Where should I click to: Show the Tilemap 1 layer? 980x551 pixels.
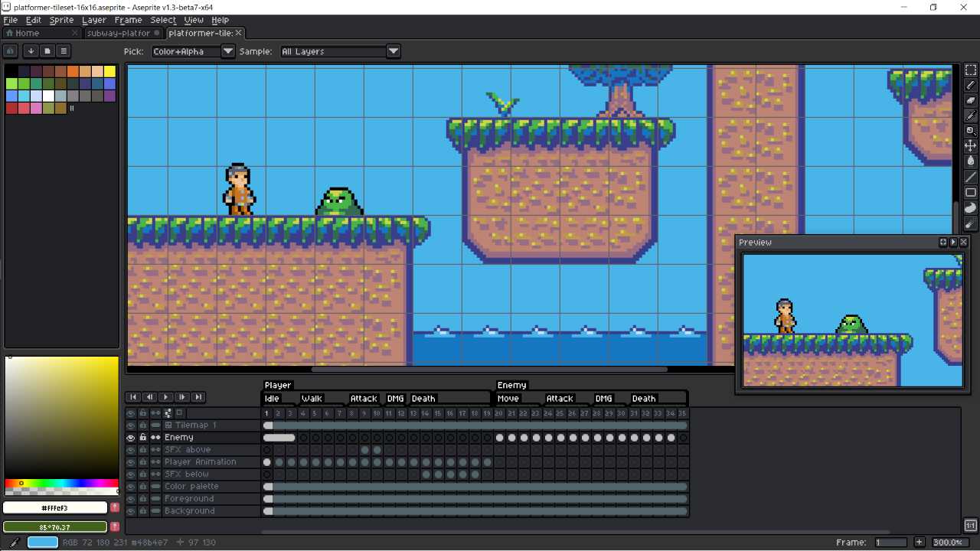tap(131, 425)
